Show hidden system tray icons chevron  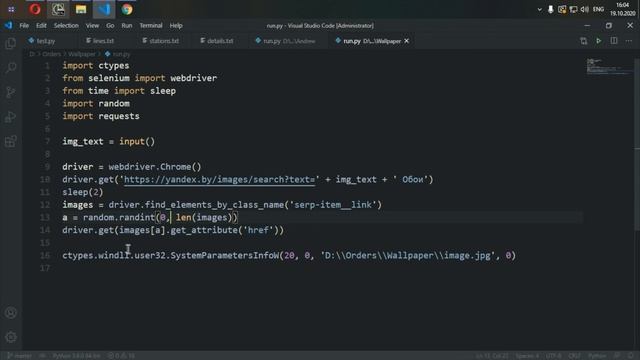540,9
